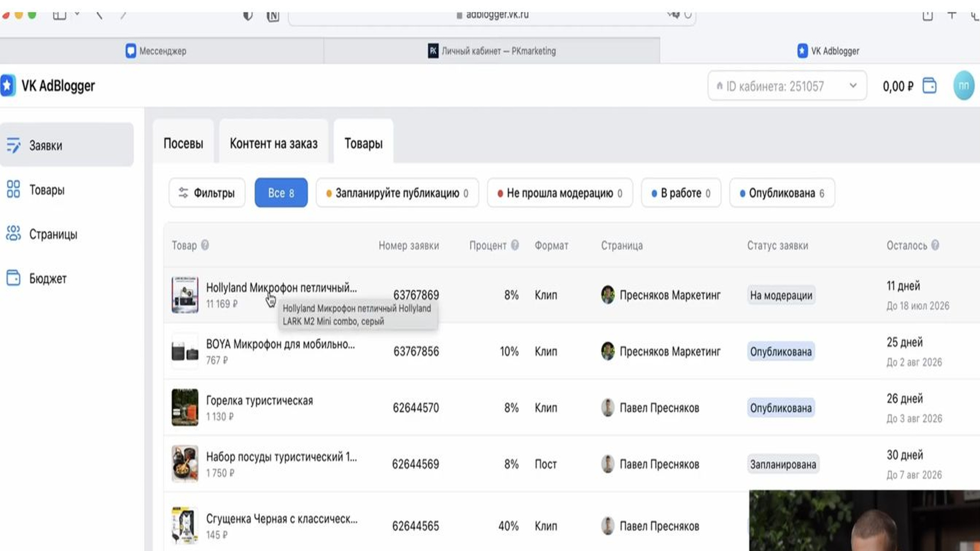This screenshot has width=980, height=551.
Task: Click the shield privacy icon in browser toolbar
Action: tap(248, 16)
